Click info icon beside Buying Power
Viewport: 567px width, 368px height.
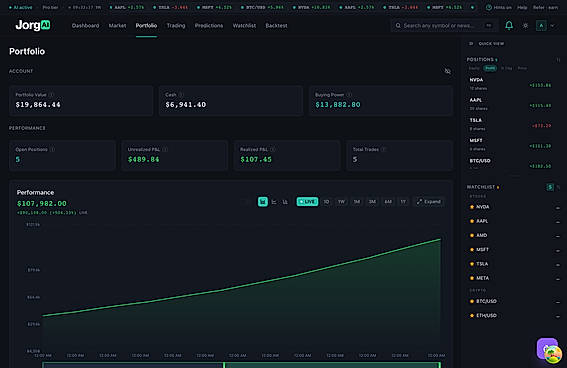coord(349,95)
